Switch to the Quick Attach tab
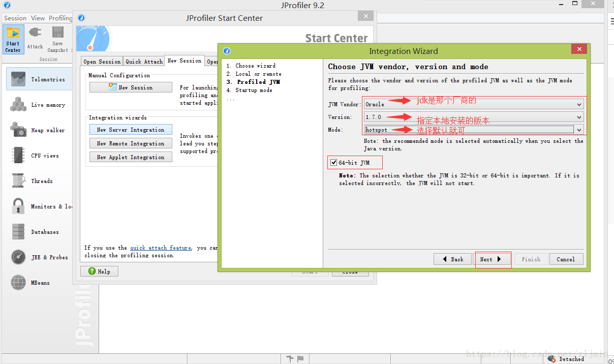This screenshot has width=614, height=364. [x=144, y=62]
